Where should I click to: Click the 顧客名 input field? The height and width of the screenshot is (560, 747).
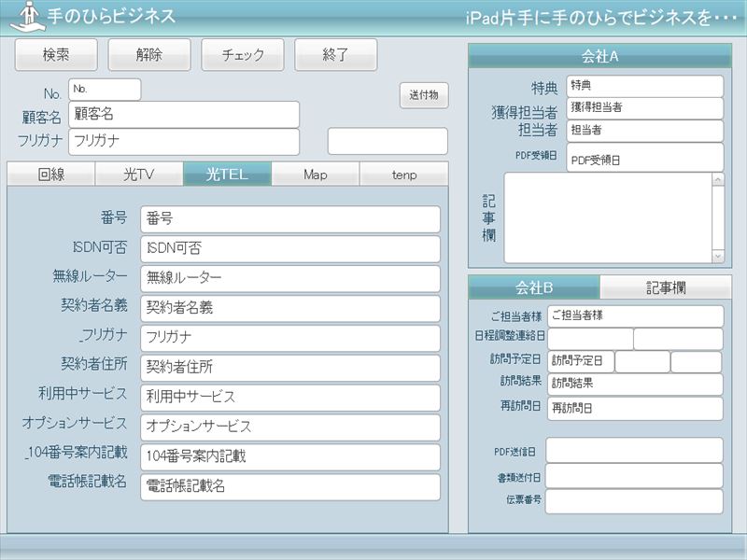click(184, 115)
